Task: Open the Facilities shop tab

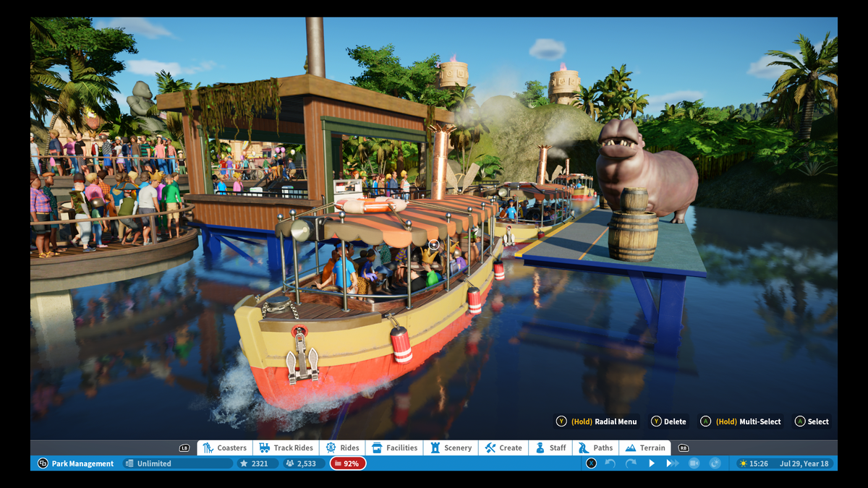Action: pos(394,448)
